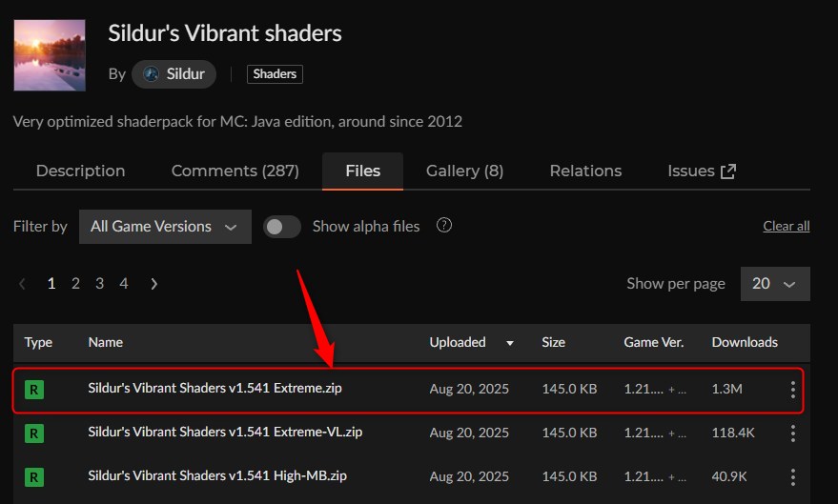
Task: Expand game versions for the Extreme.zip row
Action: [678, 390]
